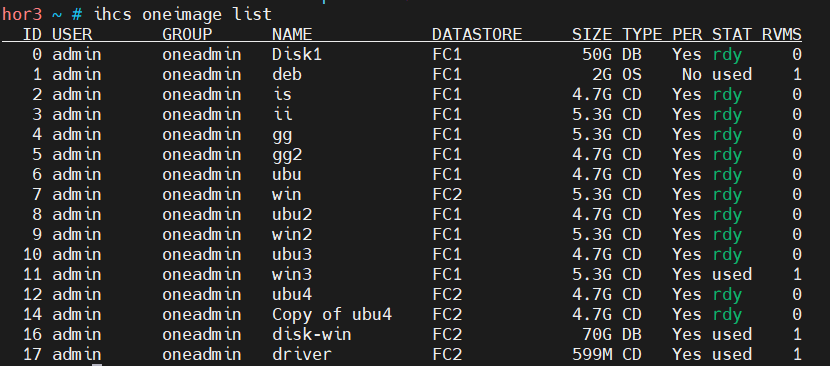Click the image name deb
830x366 pixels.
[287, 74]
